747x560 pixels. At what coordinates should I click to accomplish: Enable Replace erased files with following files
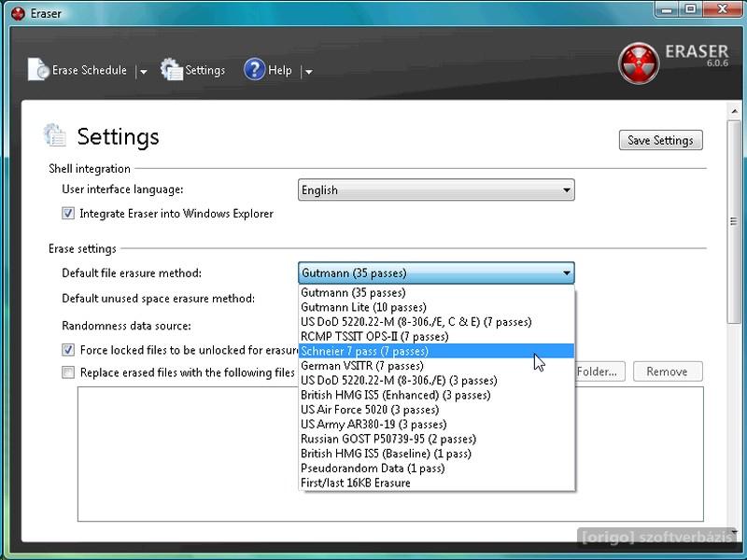68,372
